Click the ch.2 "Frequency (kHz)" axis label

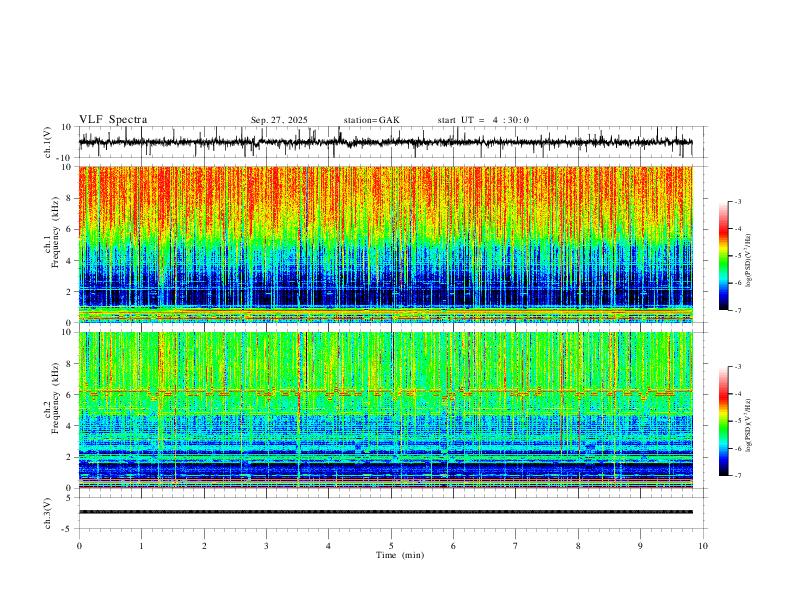click(x=56, y=398)
